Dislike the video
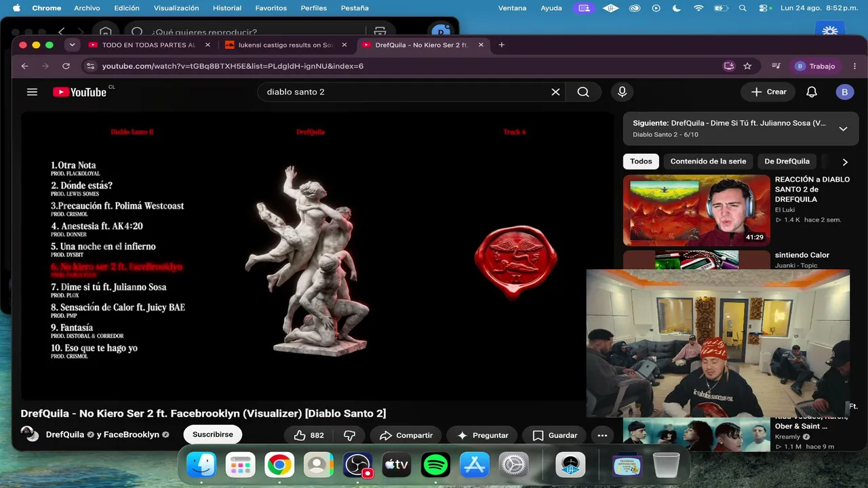Screen dimensions: 868x488 [x=350, y=435]
